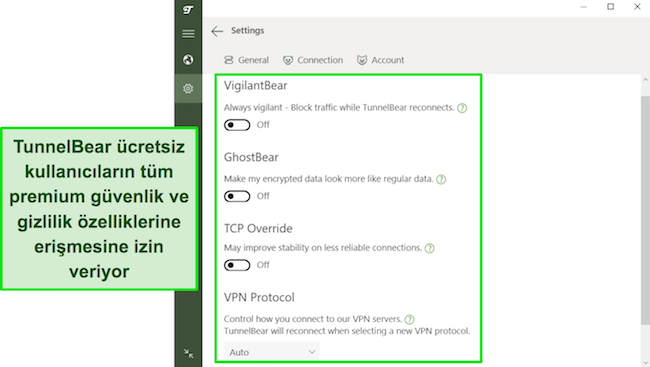
Task: Click VPN Protocol help question mark
Action: [x=410, y=319]
